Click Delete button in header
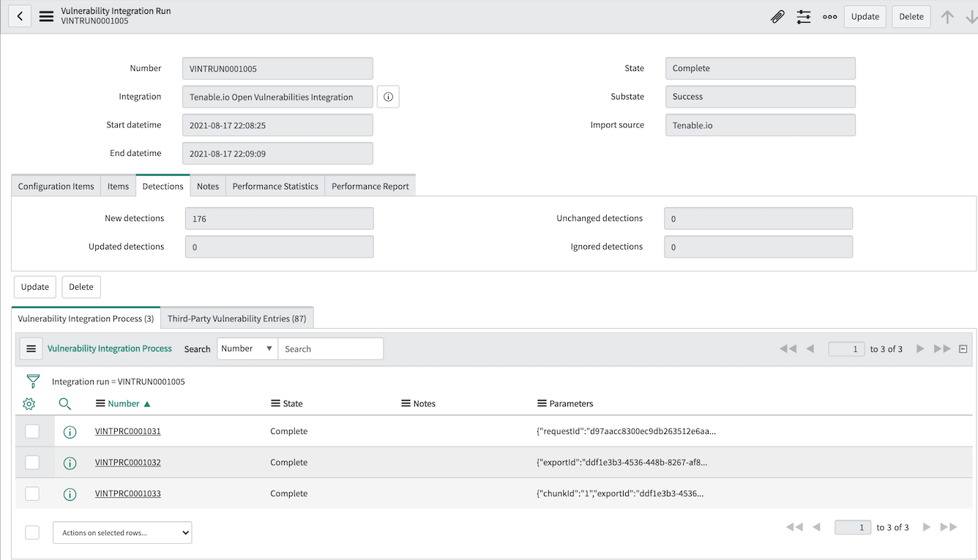The height and width of the screenshot is (560, 978). point(911,17)
